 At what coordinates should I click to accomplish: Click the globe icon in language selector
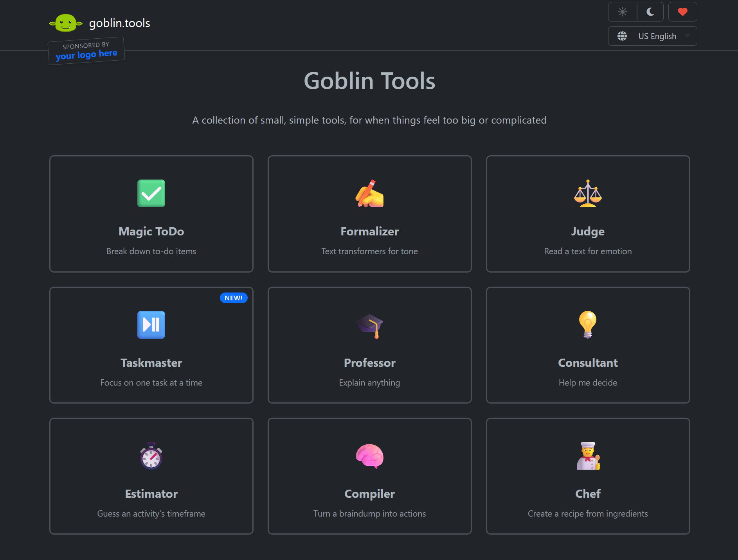[x=622, y=36]
